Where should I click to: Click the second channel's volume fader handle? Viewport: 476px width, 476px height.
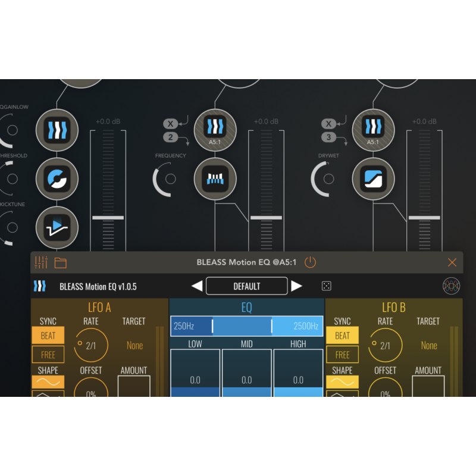pyautogui.click(x=266, y=218)
